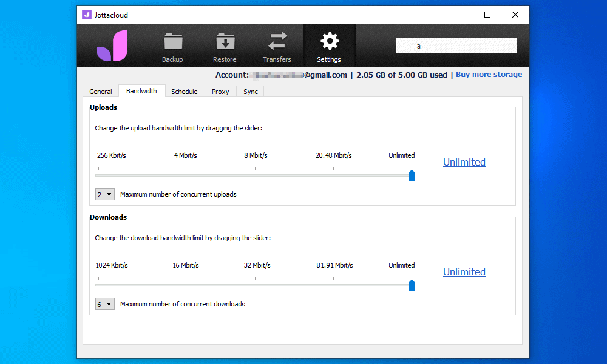Switch to the General tab

tap(101, 92)
